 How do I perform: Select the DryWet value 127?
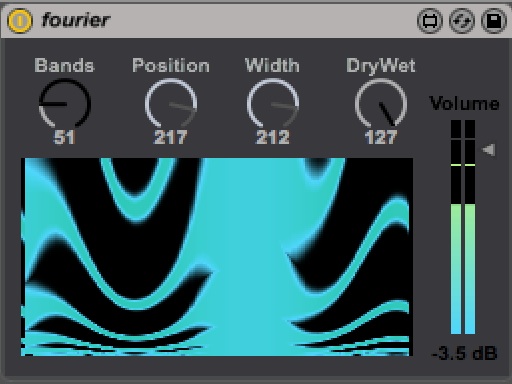[381, 137]
